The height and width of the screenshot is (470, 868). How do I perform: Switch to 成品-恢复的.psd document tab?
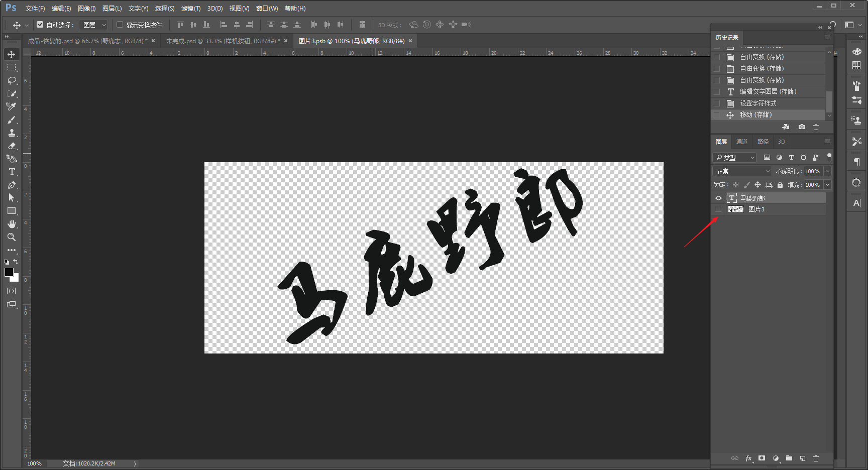pyautogui.click(x=88, y=41)
